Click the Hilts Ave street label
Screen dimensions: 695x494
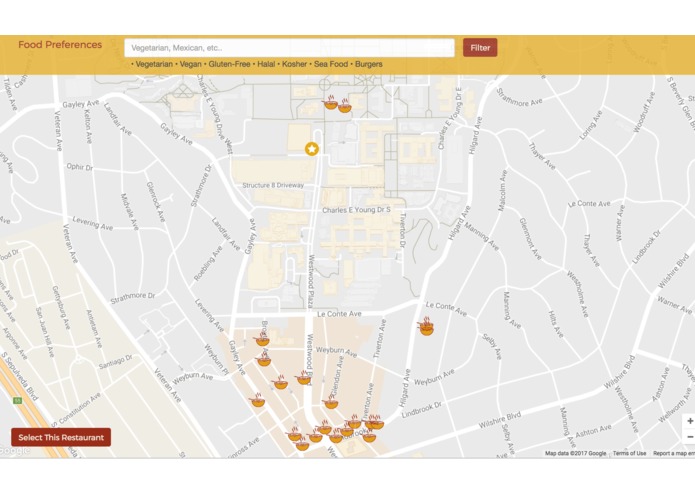(x=555, y=324)
